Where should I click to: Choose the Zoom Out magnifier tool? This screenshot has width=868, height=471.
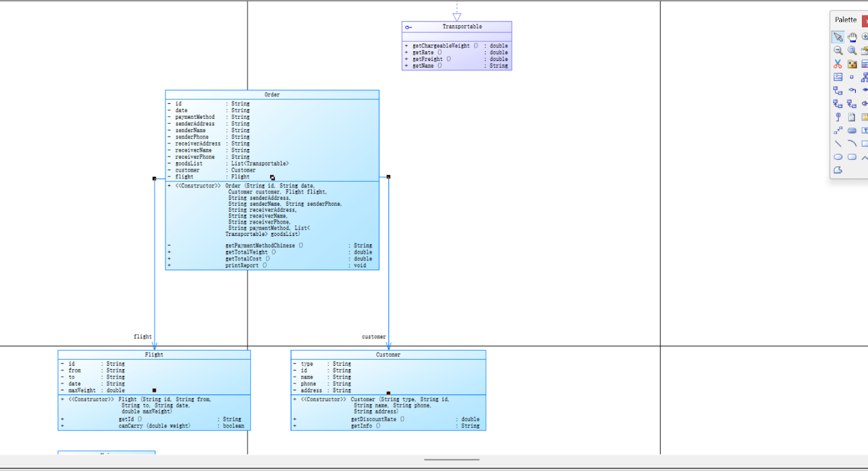[838, 50]
